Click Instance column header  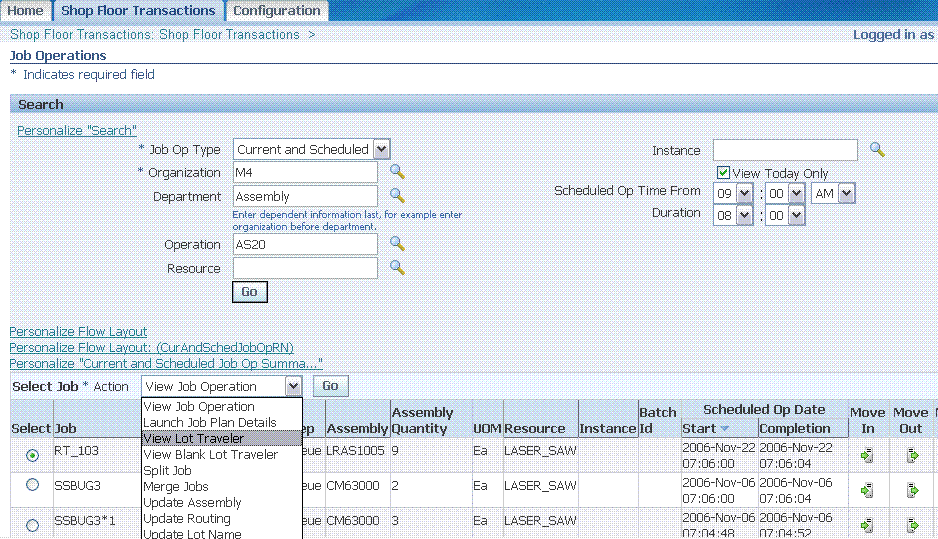pyautogui.click(x=607, y=428)
